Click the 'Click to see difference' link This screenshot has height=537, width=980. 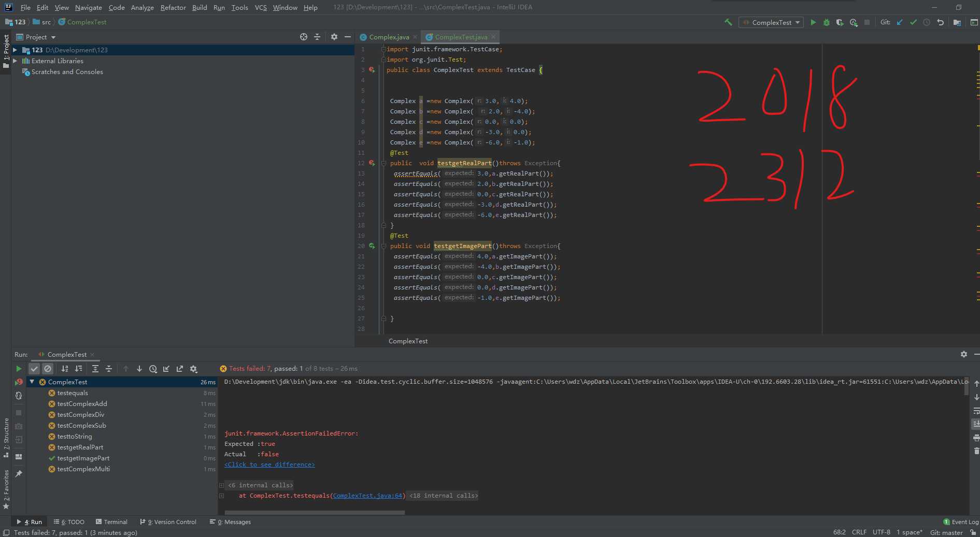269,465
